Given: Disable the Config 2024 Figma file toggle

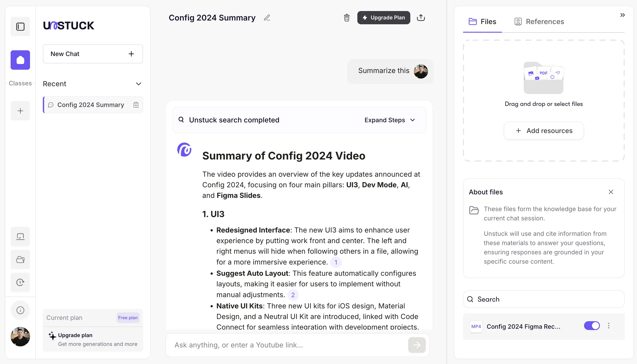Looking at the screenshot, I should point(592,326).
